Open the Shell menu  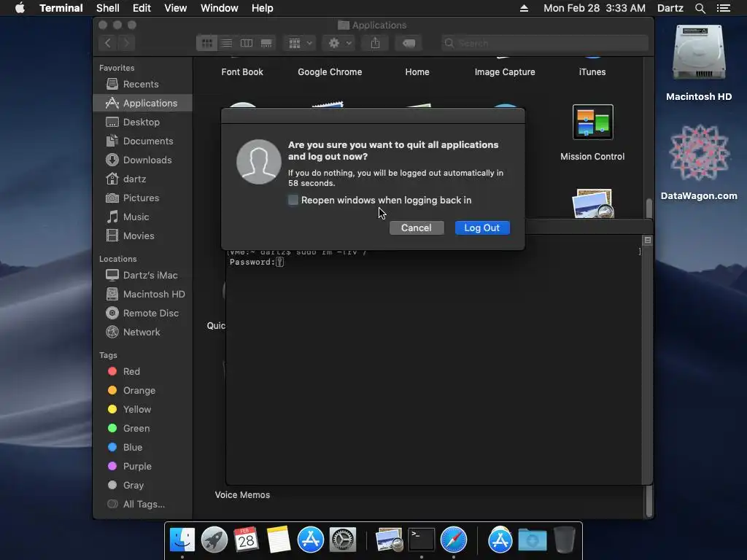point(108,8)
